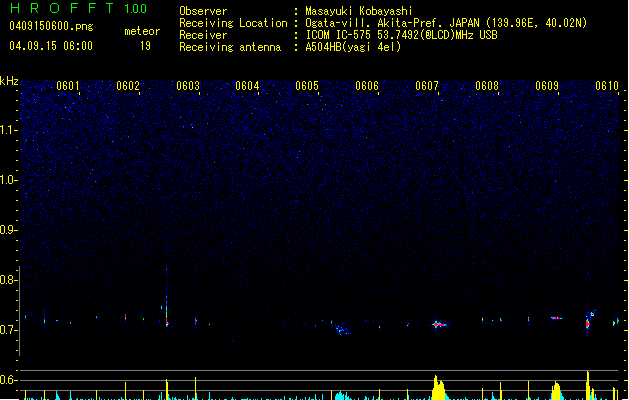Click the HROFFT 1.0.0 title text
Screen dimensions: 629x400
[79, 8]
